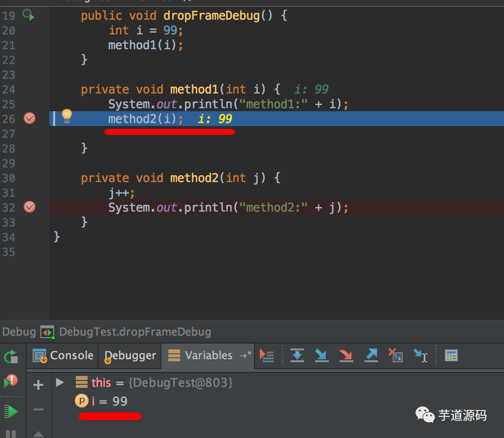Click the 'dropFrameDebug' method name on line 19
Image resolution: width=504 pixels, height=438 pixels.
coord(212,15)
